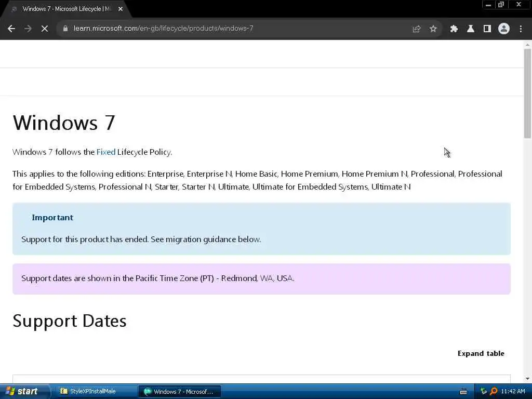Share this page icon
Screen dimensions: 532x399
[x=416, y=29]
